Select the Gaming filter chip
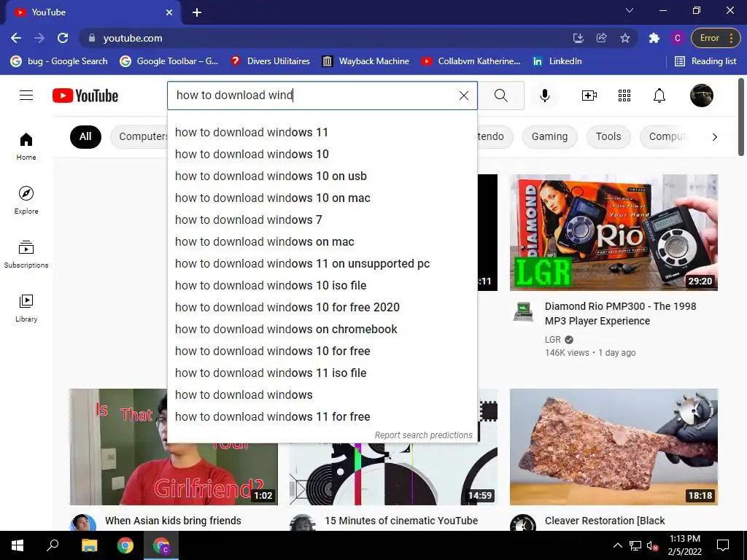Viewport: 747px width, 560px height. pos(549,136)
